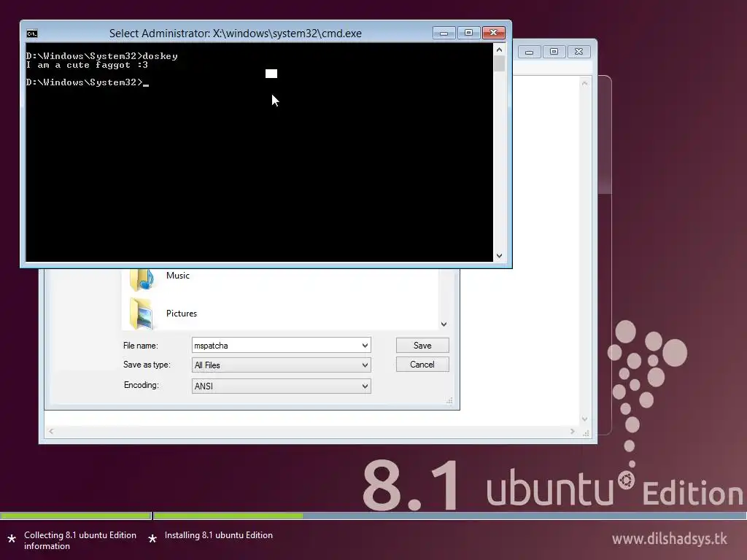Click the collecting information progress bar
Image resolution: width=747 pixels, height=560 pixels.
click(76, 516)
